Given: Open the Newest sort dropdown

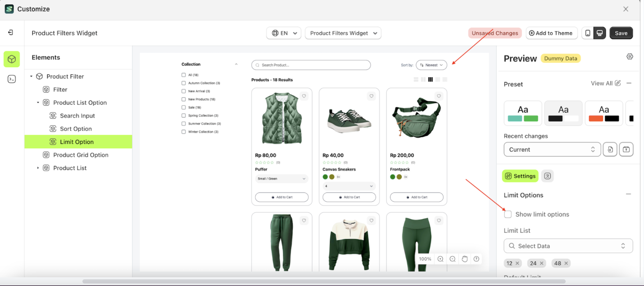Looking at the screenshot, I should tap(431, 65).
